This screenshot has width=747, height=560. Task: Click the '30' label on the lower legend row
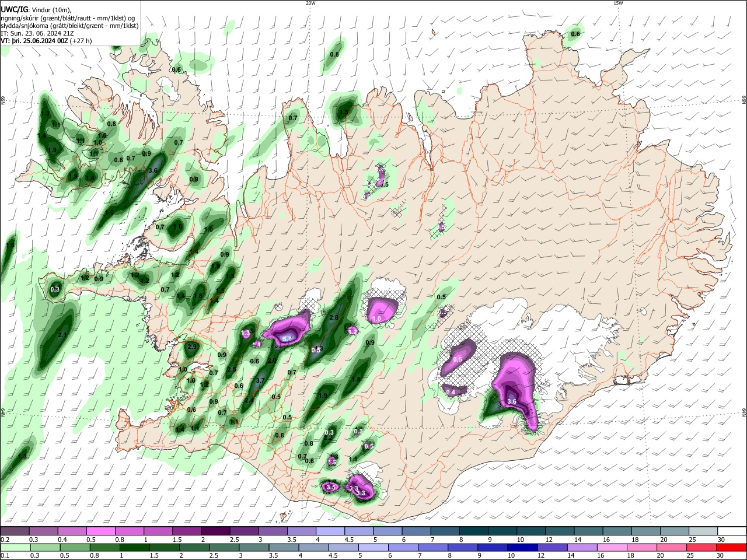pyautogui.click(x=721, y=556)
